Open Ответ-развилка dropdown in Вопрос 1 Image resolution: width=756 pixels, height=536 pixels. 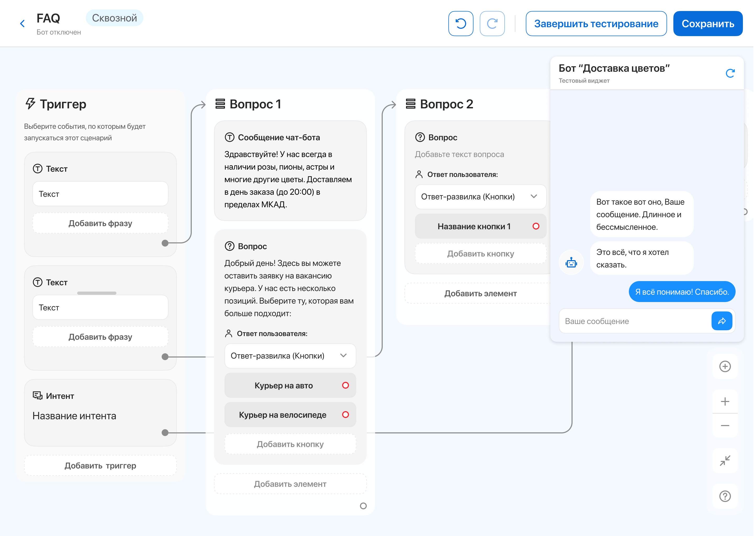click(x=290, y=355)
